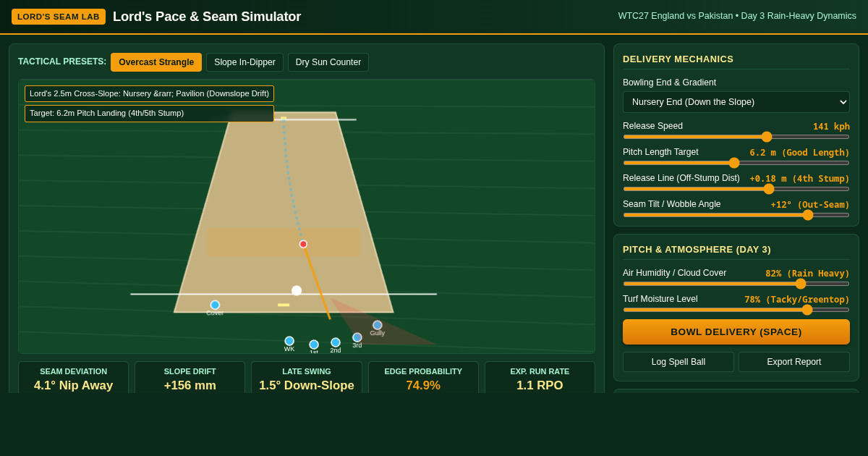868x456 pixels.
Task: Click the Tactical Presets label
Action: (62, 62)
